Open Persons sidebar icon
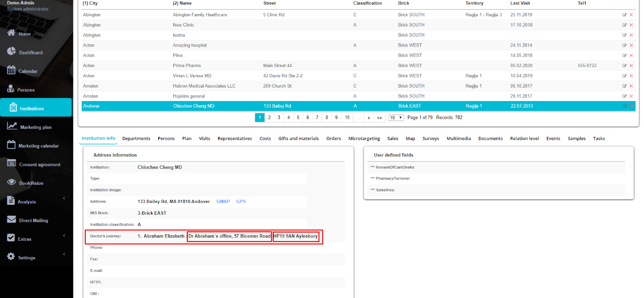Screen dimensions: 644x298 (11, 89)
